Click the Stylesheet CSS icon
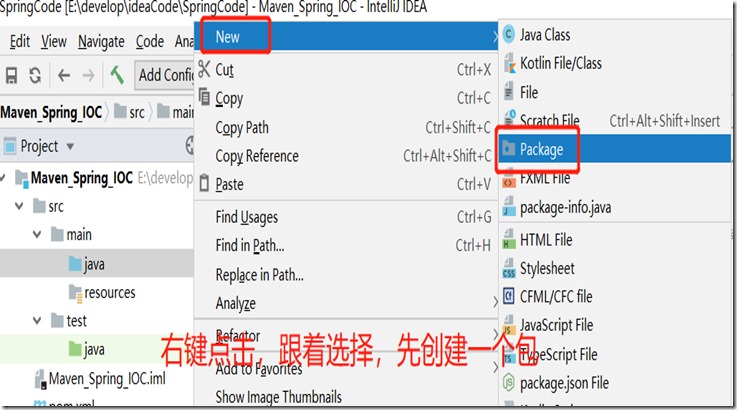Image resolution: width=737 pixels, height=410 pixels. (509, 268)
